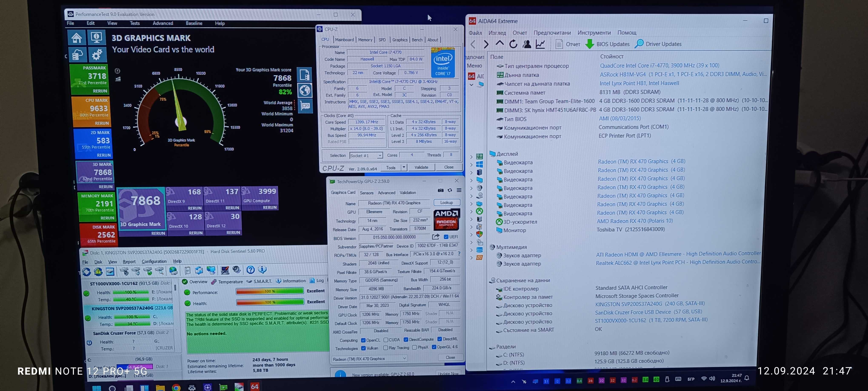Click AIDA64 back navigation arrow

(x=473, y=44)
